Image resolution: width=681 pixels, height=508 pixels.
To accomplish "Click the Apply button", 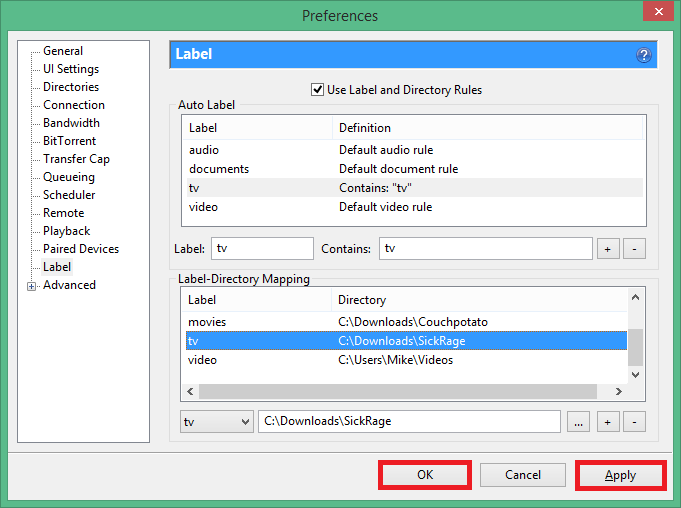I will [620, 475].
